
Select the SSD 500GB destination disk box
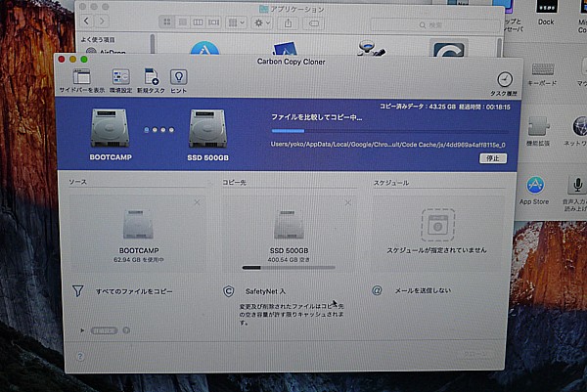pyautogui.click(x=289, y=235)
